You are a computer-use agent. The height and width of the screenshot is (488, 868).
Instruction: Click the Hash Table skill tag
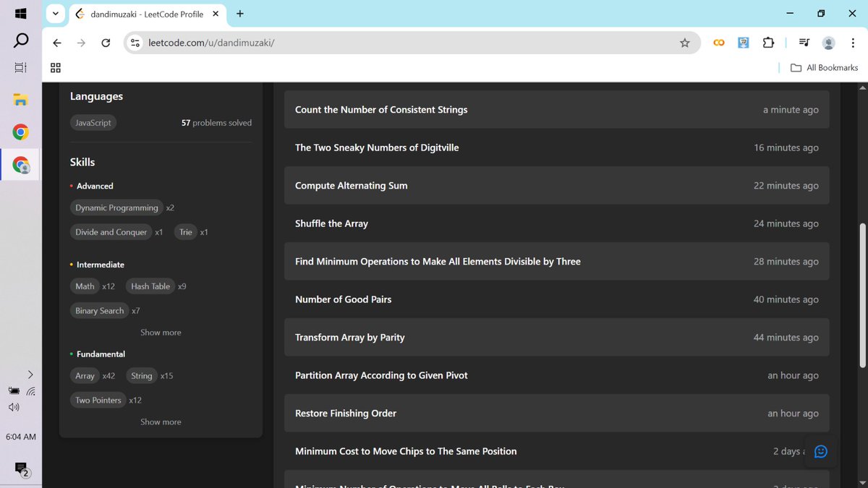click(x=150, y=286)
